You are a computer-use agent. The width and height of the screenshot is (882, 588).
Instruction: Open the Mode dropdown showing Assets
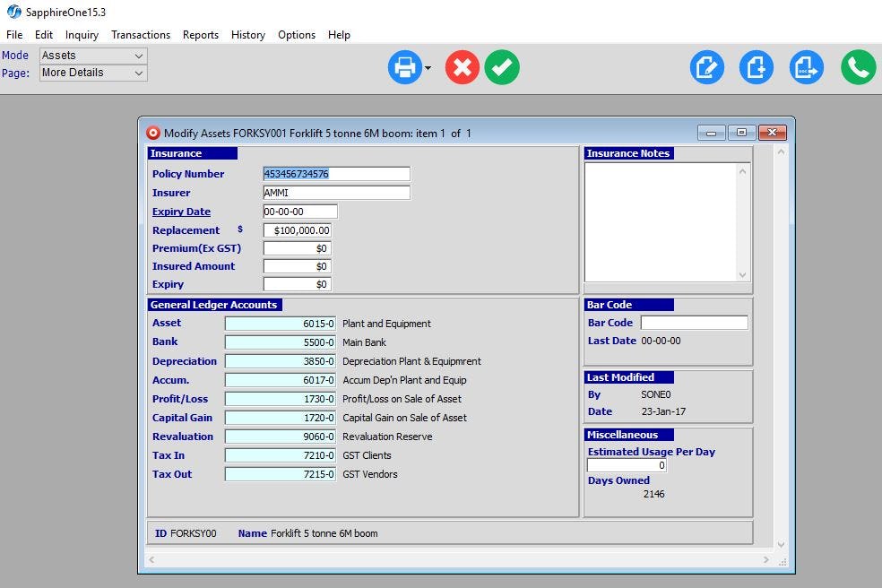[93, 56]
